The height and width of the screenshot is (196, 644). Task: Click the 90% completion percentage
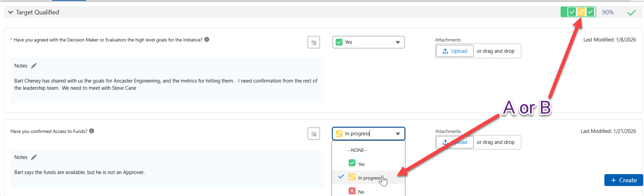click(x=608, y=12)
